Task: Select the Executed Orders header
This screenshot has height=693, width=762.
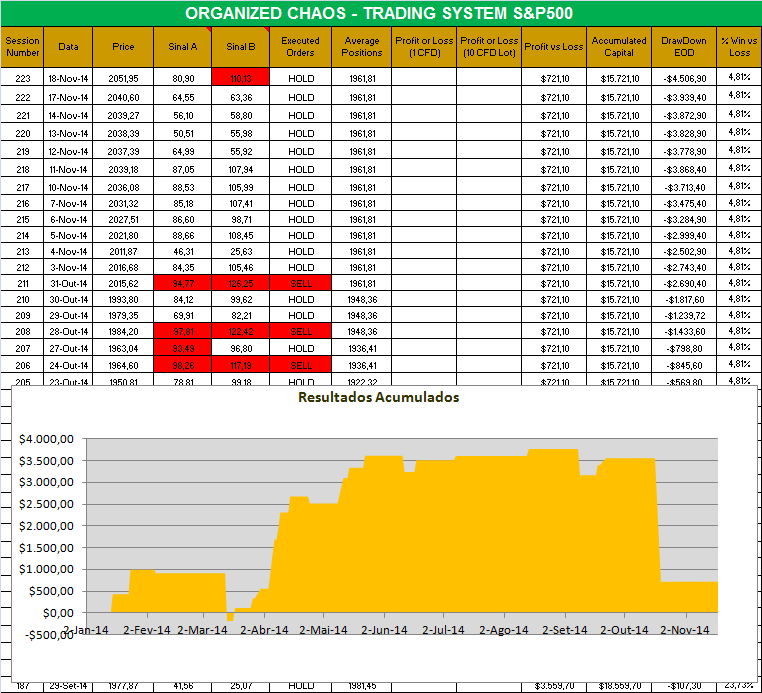Action: pos(300,47)
